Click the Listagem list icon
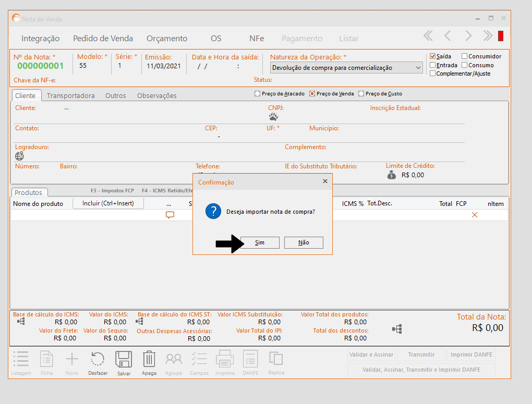This screenshot has width=532, height=404. click(x=21, y=359)
